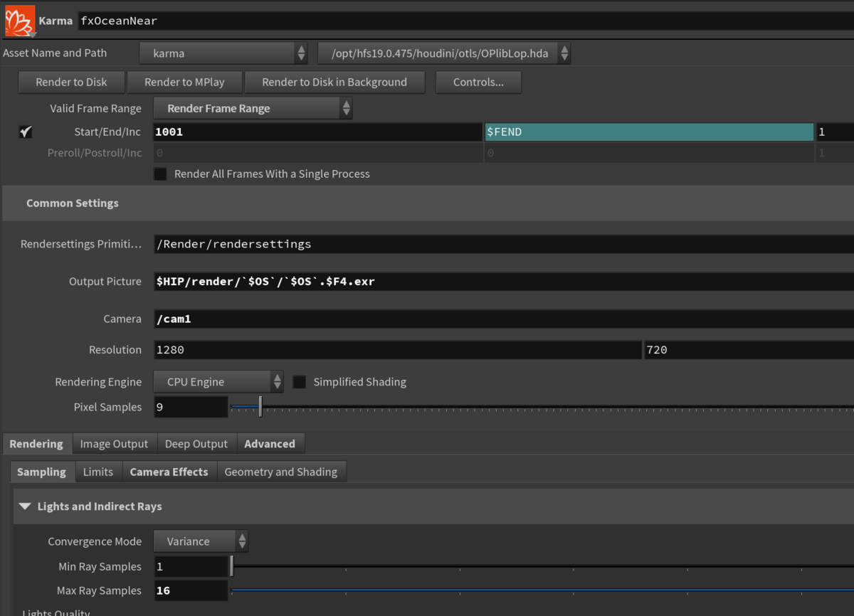The height and width of the screenshot is (616, 854).
Task: Click the Resolution height field 720
Action: [749, 350]
